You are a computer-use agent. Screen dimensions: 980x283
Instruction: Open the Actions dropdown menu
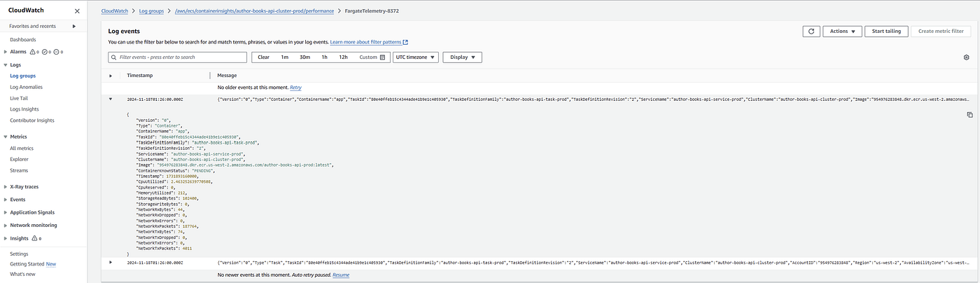(842, 32)
